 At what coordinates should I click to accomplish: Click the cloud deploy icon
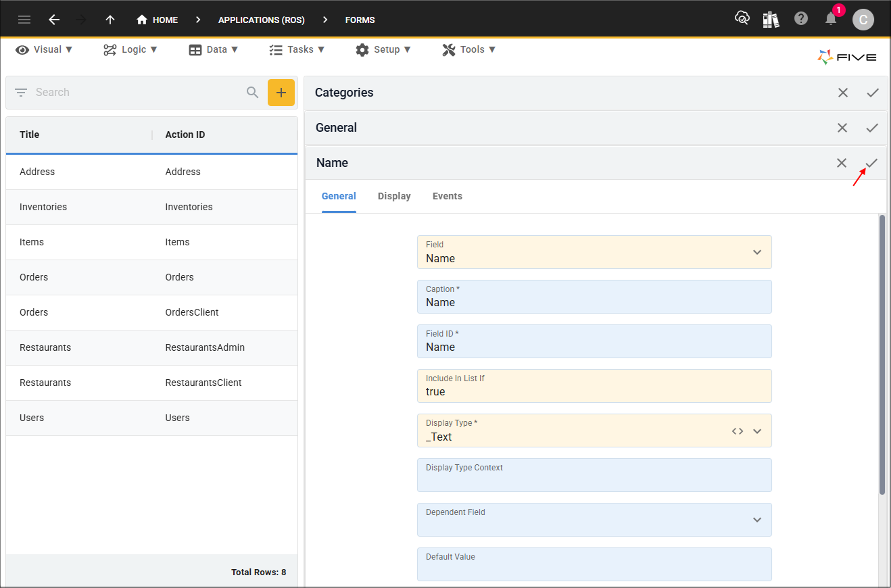click(742, 18)
